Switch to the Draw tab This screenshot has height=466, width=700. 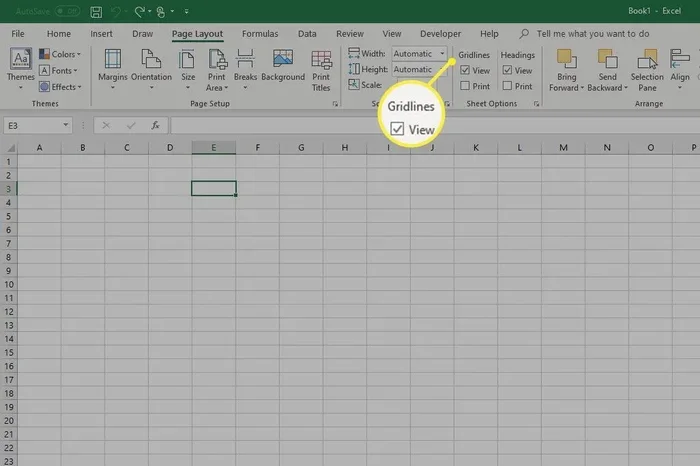pyautogui.click(x=142, y=34)
